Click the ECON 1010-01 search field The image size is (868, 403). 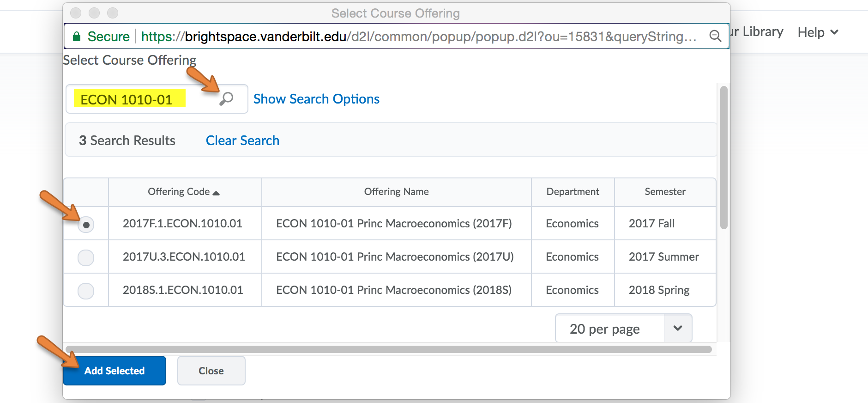pyautogui.click(x=139, y=99)
